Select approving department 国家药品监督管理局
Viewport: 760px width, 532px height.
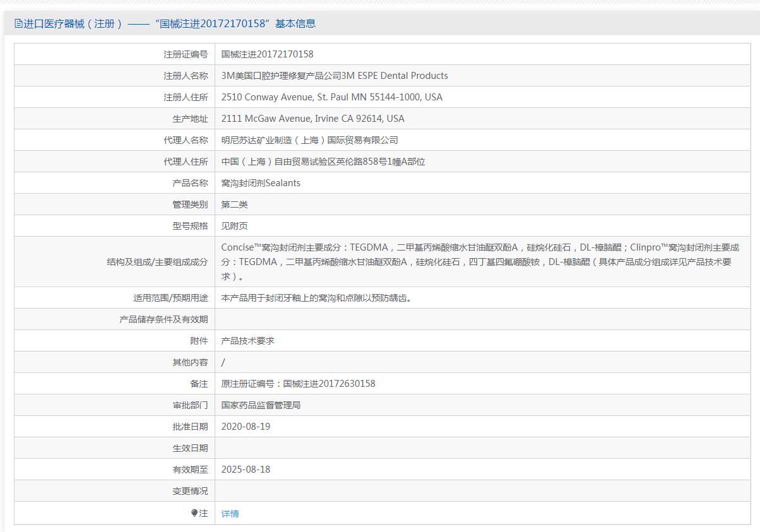pos(261,405)
